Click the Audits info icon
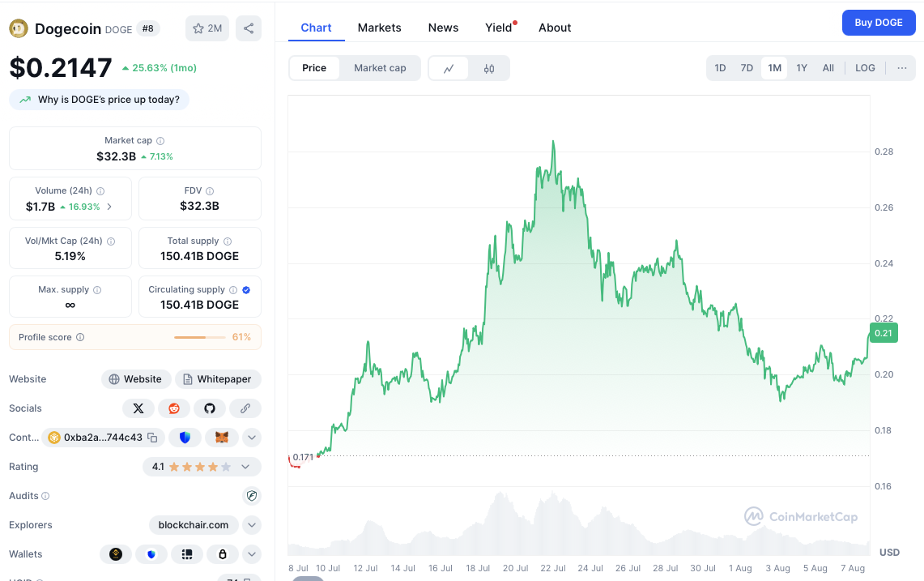Viewport: 924px width, 581px height. [45, 496]
